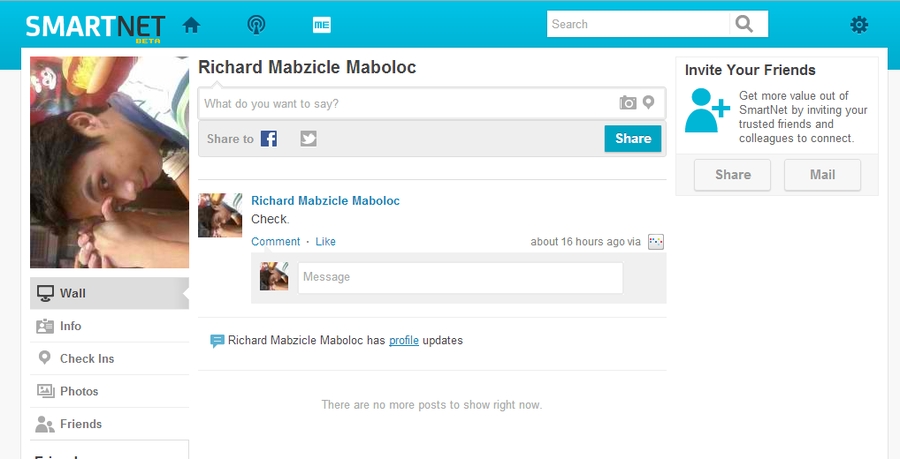Open the settings gear icon
Viewport: 900px width, 459px height.
[x=859, y=25]
